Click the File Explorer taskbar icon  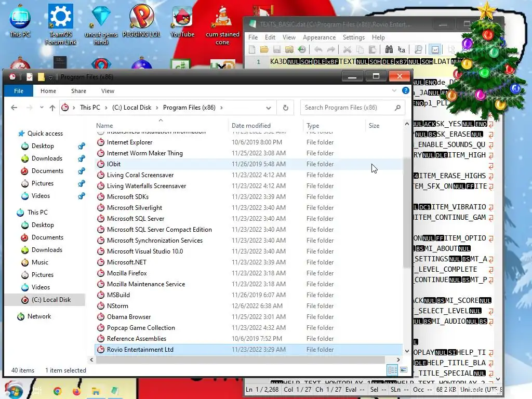click(x=96, y=391)
